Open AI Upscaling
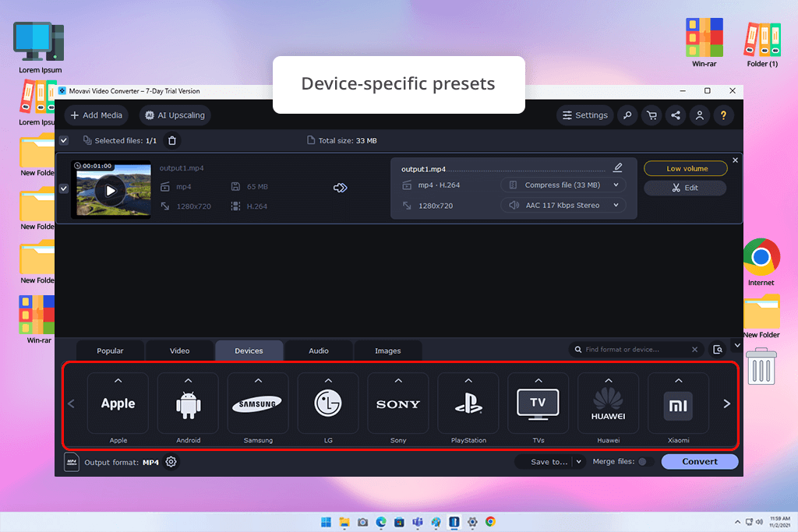The image size is (798, 532). (175, 115)
